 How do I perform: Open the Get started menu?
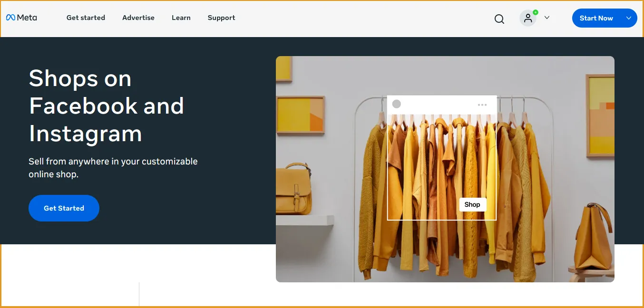pos(86,18)
